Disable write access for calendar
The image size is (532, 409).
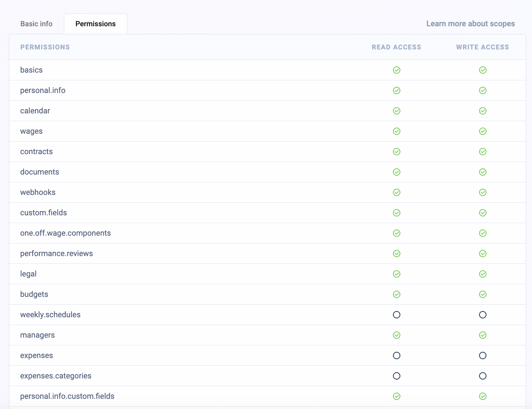[x=483, y=111]
